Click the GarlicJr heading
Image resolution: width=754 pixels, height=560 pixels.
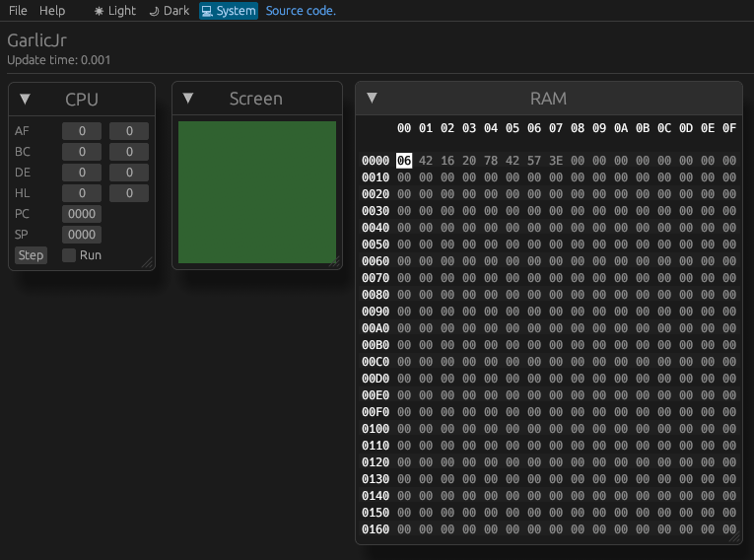click(37, 40)
